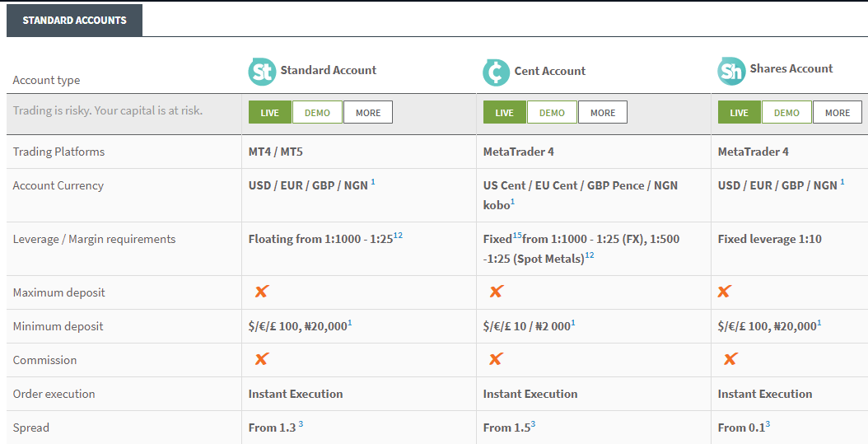Click Cent Account commission X icon

coord(496,359)
